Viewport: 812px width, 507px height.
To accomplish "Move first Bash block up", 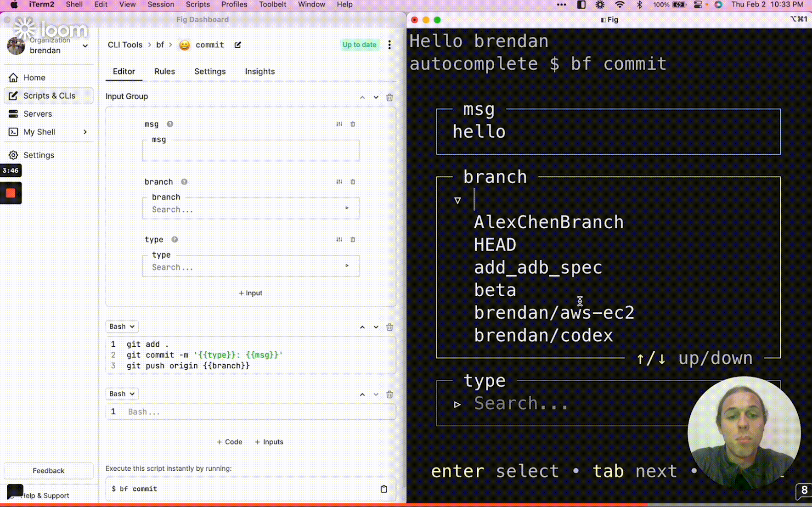I will [362, 327].
